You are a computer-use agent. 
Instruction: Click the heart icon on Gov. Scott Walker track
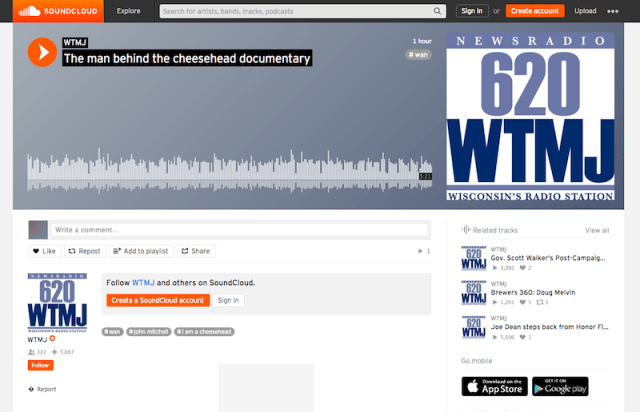(x=522, y=268)
